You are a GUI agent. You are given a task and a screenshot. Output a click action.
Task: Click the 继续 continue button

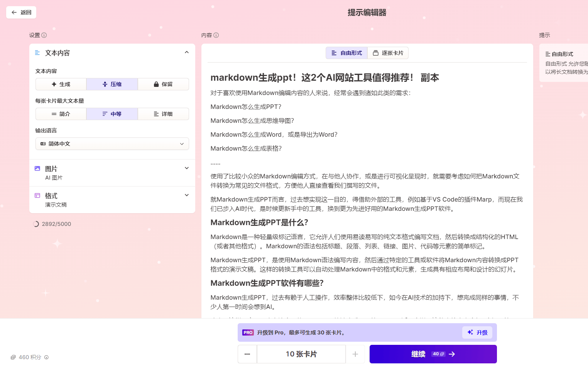tap(433, 354)
